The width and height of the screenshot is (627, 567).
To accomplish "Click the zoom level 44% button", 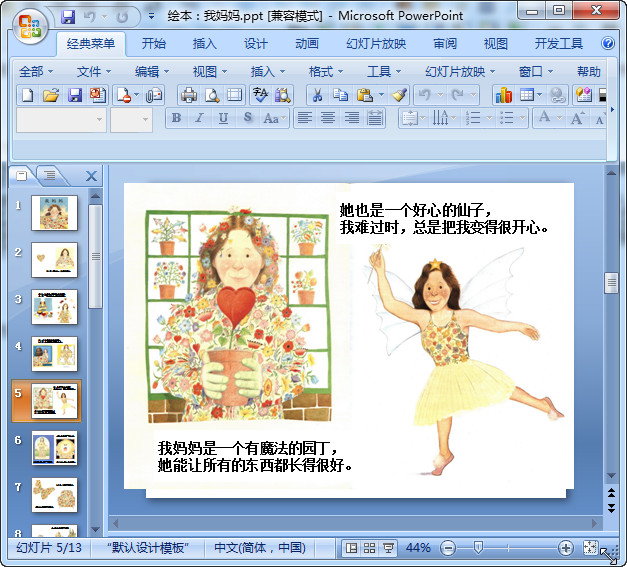I will (x=418, y=548).
